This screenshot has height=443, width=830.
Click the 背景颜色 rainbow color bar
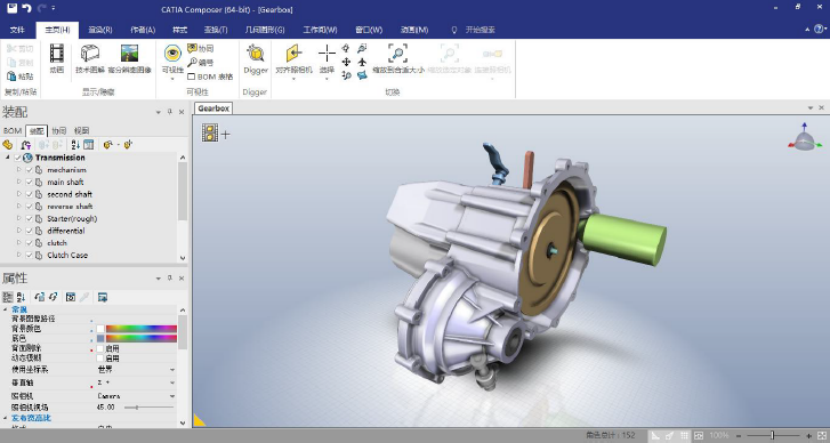[141, 328]
